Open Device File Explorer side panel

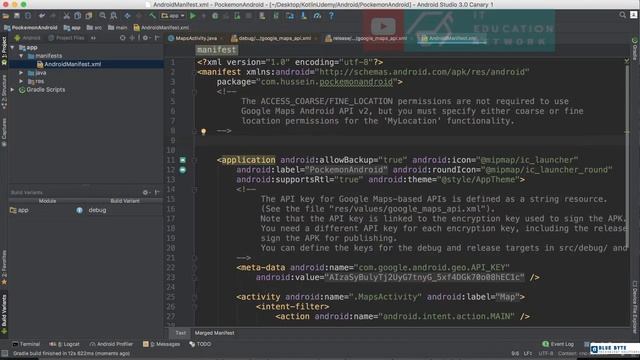(635, 307)
